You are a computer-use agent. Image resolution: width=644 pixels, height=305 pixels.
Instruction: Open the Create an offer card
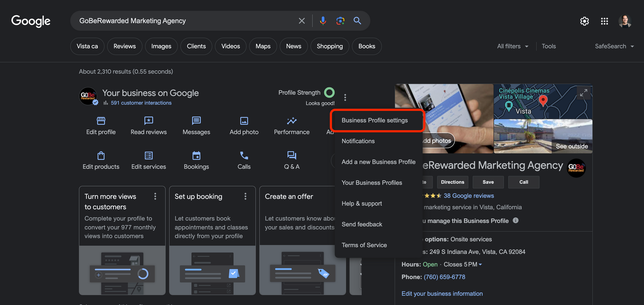pos(302,240)
